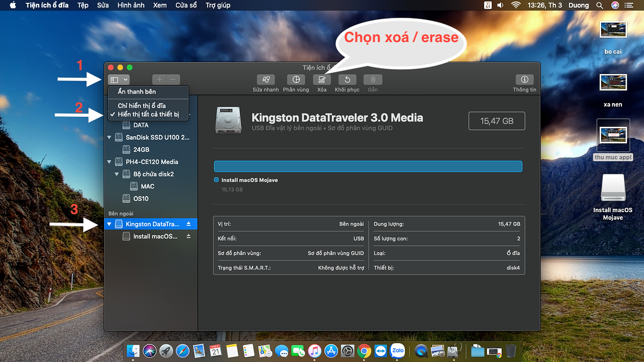644x362 pixels.
Task: Open Spotlight search magnifier
Action: click(x=600, y=5)
